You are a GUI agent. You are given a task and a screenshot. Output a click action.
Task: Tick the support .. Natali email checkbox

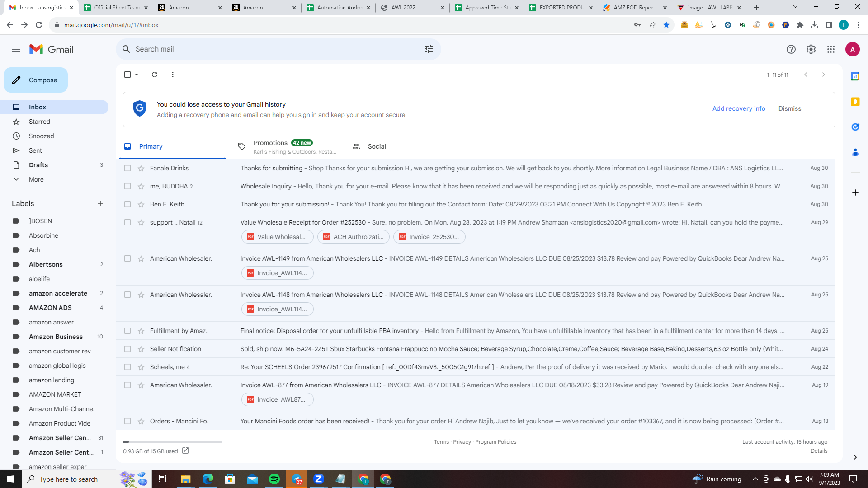(127, 222)
